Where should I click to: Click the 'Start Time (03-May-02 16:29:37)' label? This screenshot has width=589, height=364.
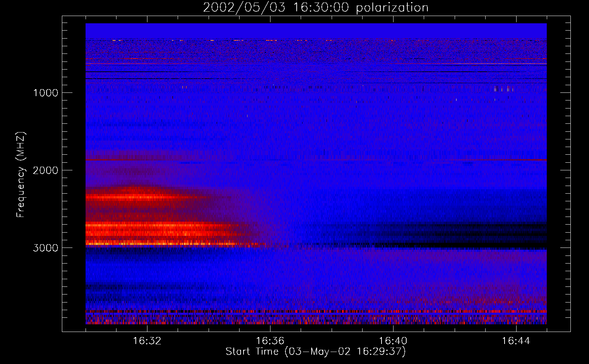pyautogui.click(x=316, y=352)
